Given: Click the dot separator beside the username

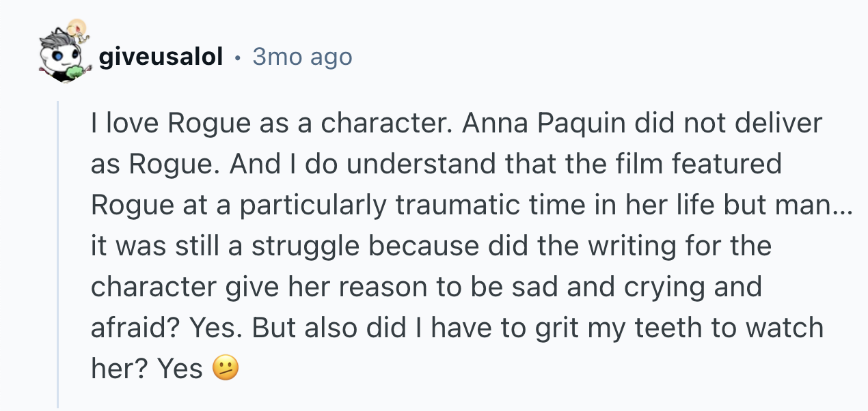Looking at the screenshot, I should coord(237,57).
